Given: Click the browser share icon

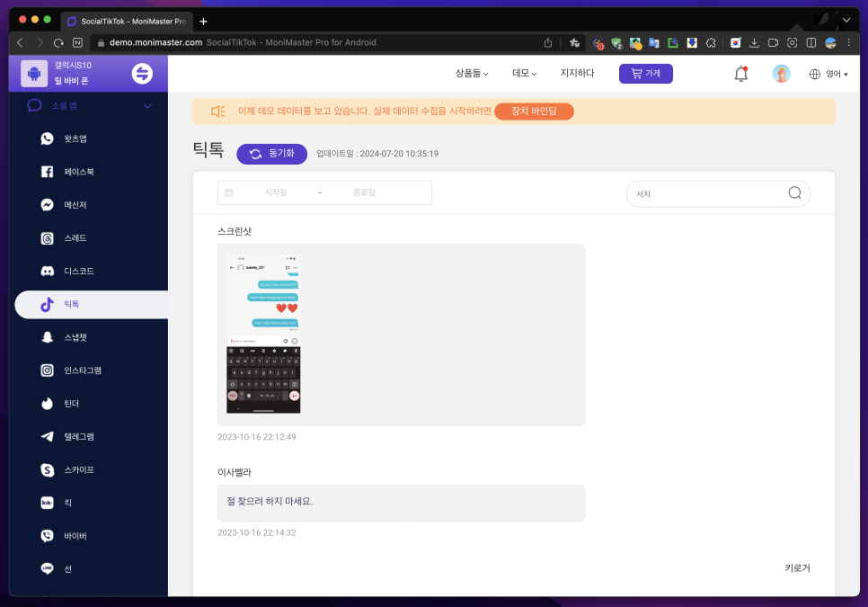Looking at the screenshot, I should pyautogui.click(x=548, y=42).
